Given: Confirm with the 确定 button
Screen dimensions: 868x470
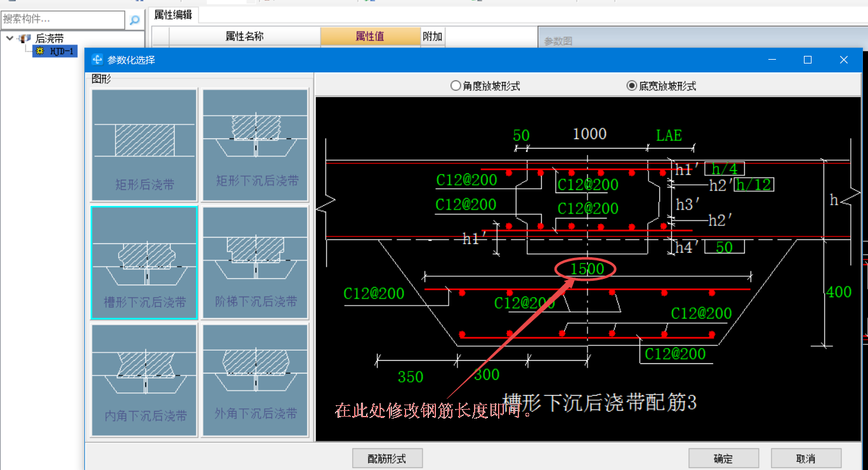Looking at the screenshot, I should pyautogui.click(x=723, y=459).
